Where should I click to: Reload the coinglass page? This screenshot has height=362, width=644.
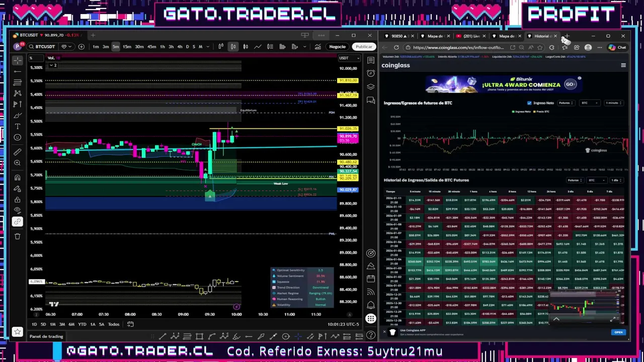click(396, 48)
